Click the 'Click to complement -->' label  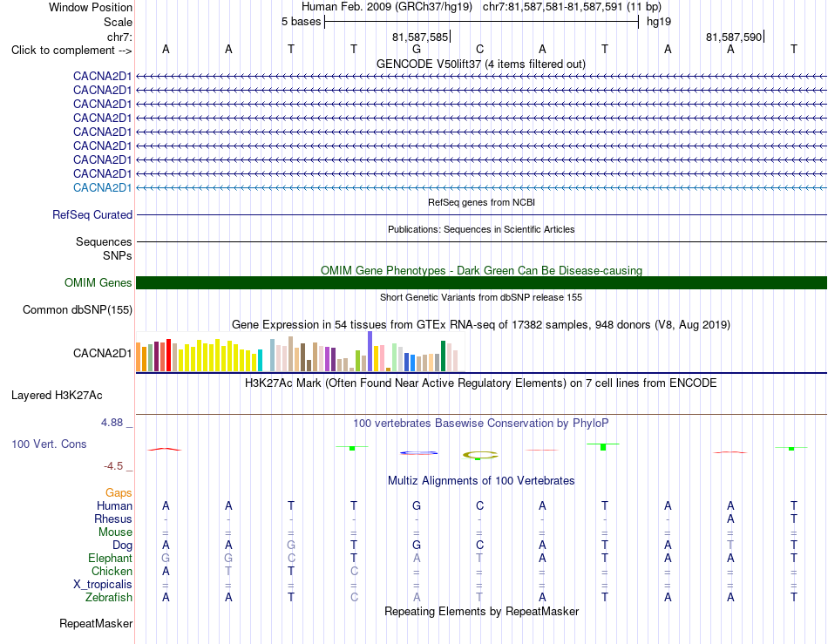coord(71,51)
